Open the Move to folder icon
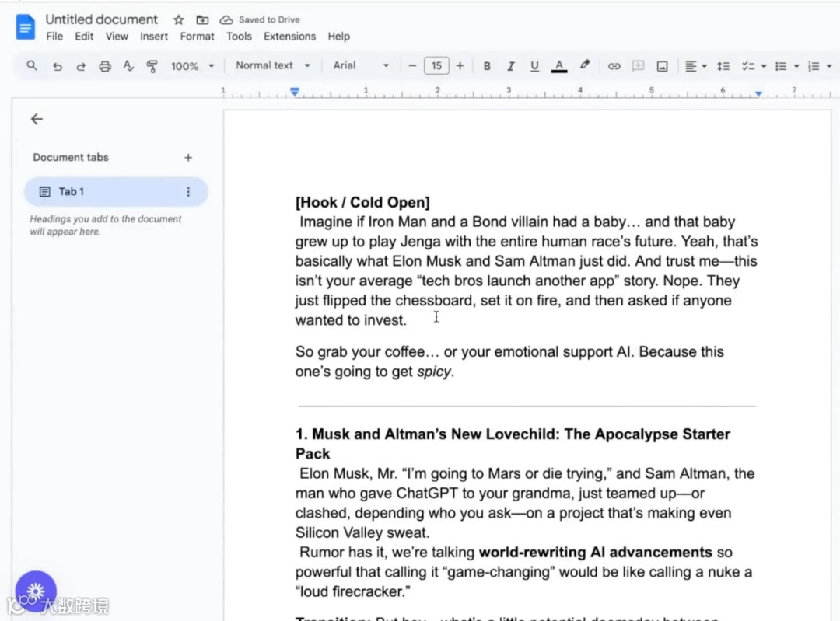Screen dimensions: 840x621 click(x=202, y=19)
